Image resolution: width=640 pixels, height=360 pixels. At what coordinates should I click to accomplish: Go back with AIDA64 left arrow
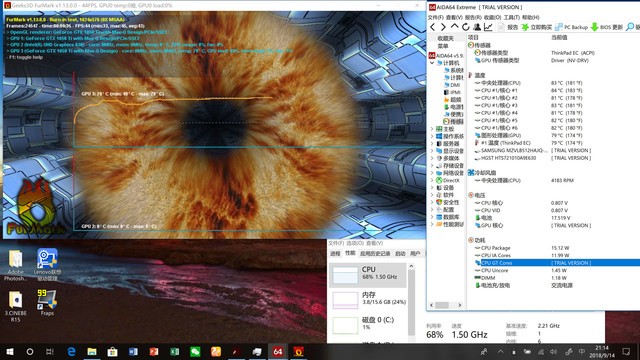click(x=433, y=27)
